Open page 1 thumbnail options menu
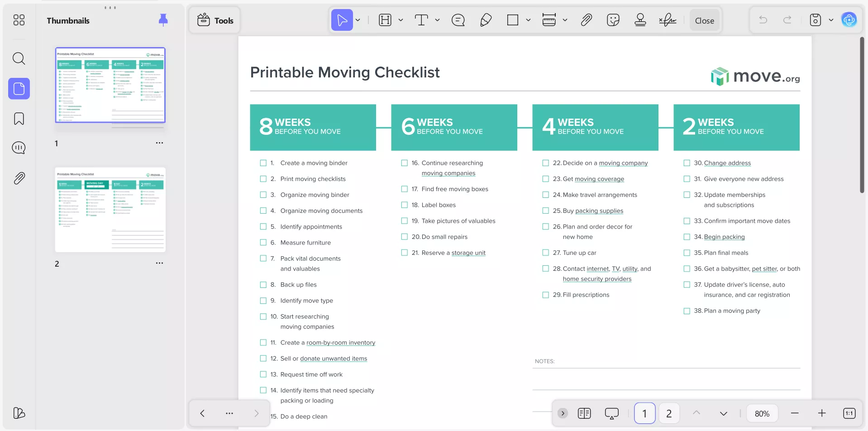Screen dimensions: 868x431 (159, 143)
